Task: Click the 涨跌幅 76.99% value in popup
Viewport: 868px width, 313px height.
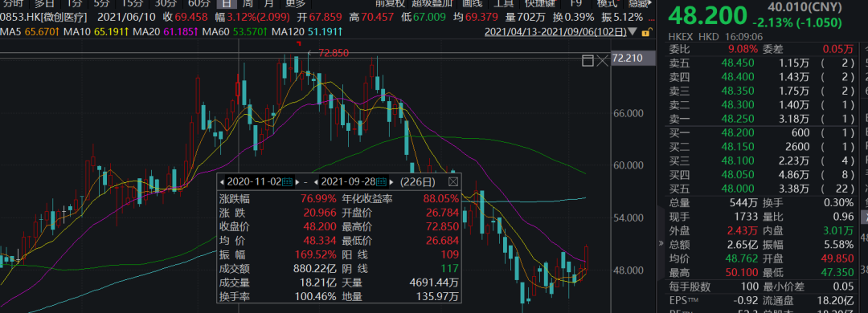Action: [x=319, y=198]
